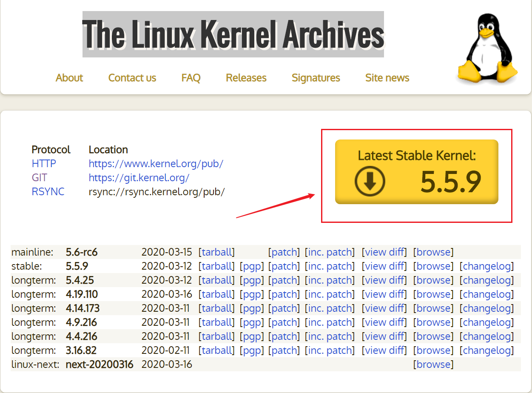532x393 pixels.
Task: Go to the Contact us page
Action: [132, 78]
